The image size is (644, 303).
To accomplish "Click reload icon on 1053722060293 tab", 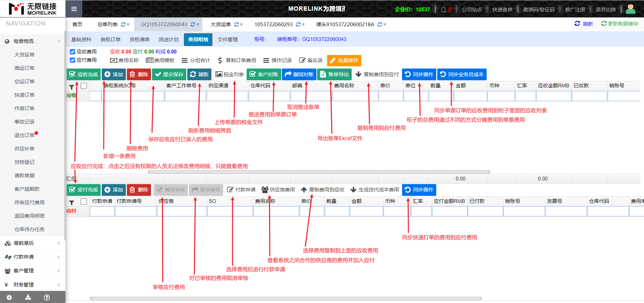I will coord(298,25).
